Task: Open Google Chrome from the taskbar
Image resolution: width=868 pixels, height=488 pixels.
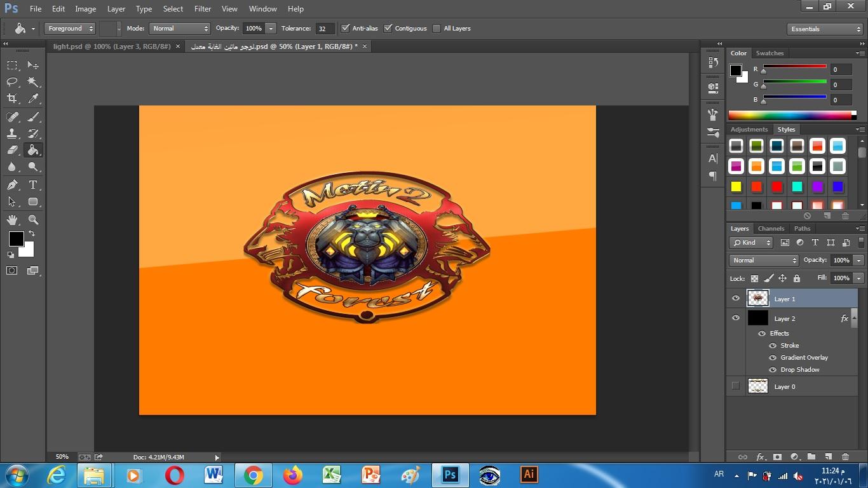Action: point(253,475)
